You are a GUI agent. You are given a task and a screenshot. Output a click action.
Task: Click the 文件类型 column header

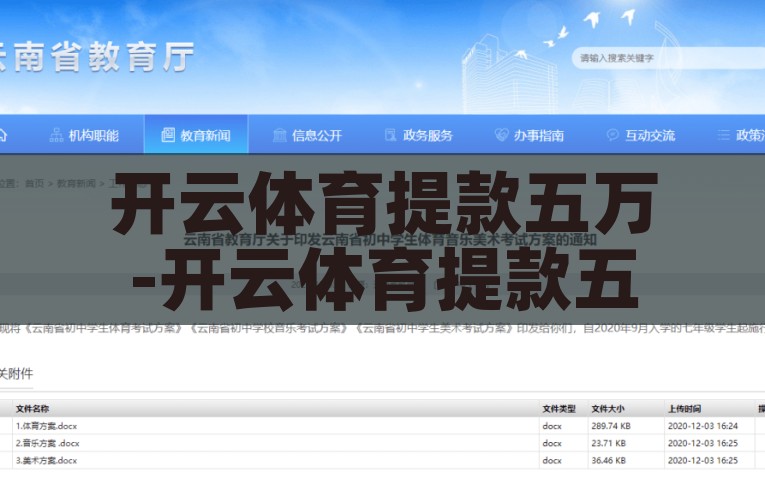click(559, 409)
